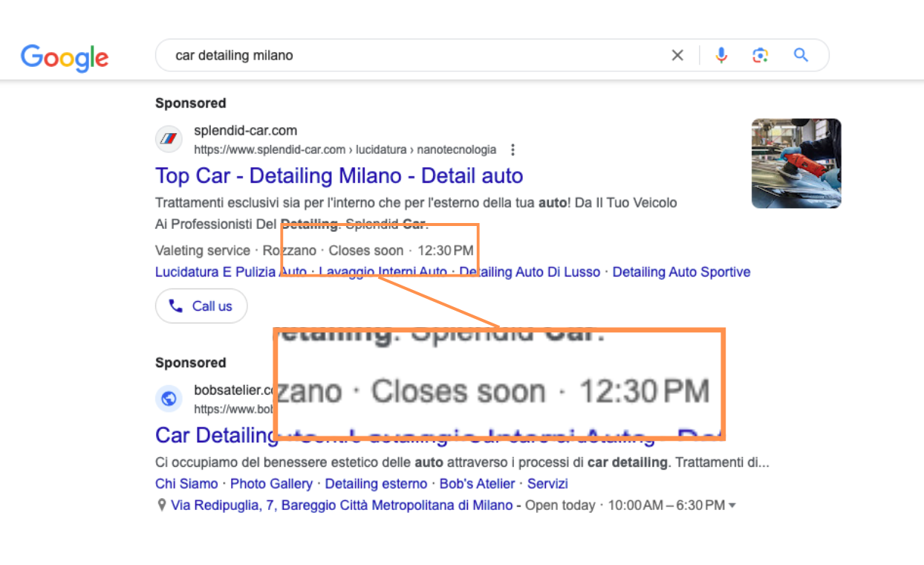Screen dimensions: 924x565
Task: Open Top Car - Detailing Milano result title
Action: click(339, 176)
